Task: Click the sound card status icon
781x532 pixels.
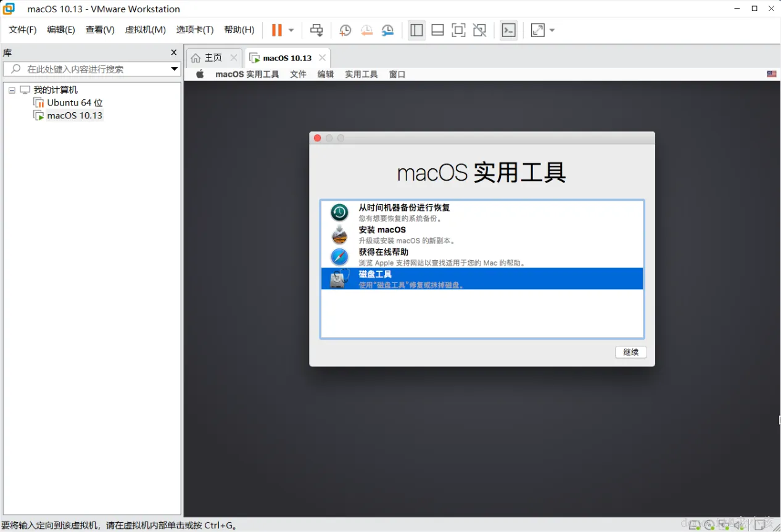Action: tap(739, 525)
